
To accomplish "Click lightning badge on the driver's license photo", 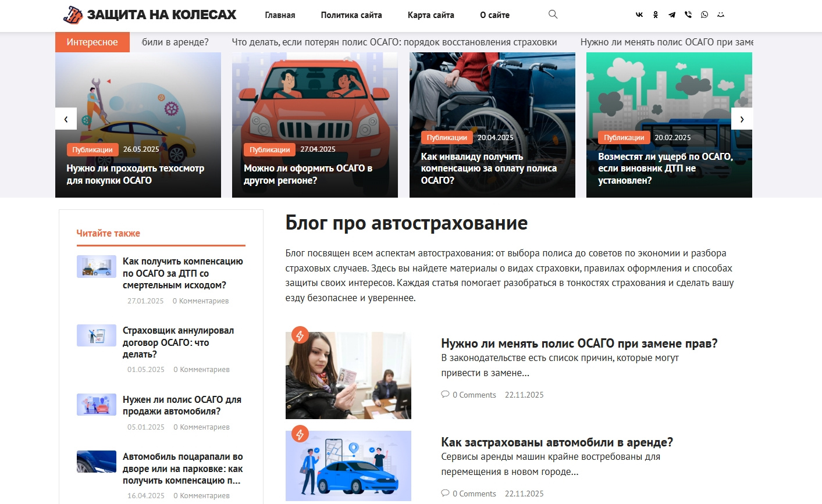I will (x=300, y=335).
